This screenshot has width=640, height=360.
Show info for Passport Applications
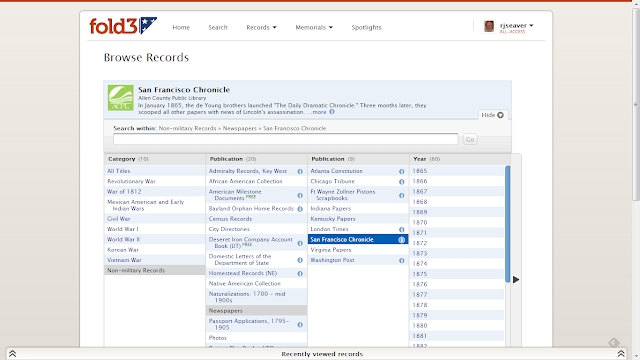point(300,325)
